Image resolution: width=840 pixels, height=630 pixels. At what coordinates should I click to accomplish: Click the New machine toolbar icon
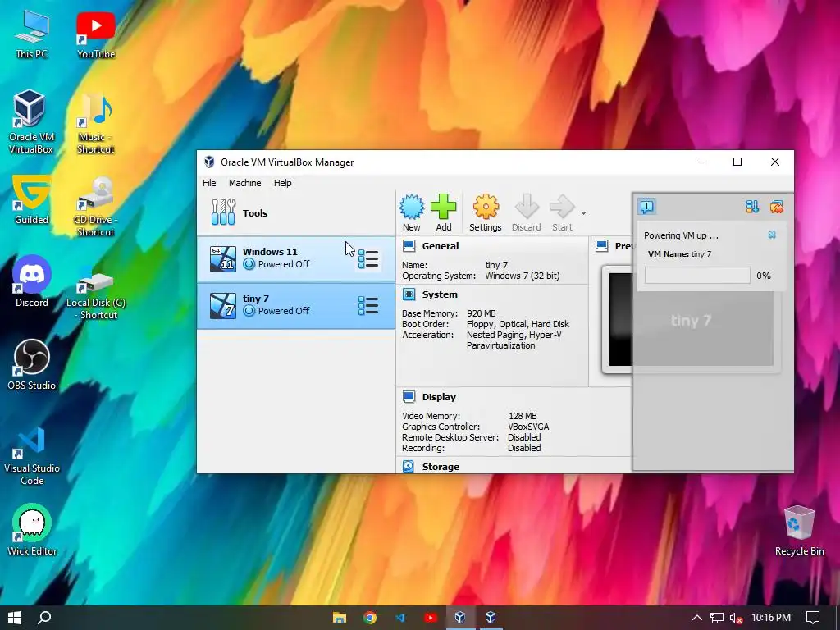pos(412,212)
